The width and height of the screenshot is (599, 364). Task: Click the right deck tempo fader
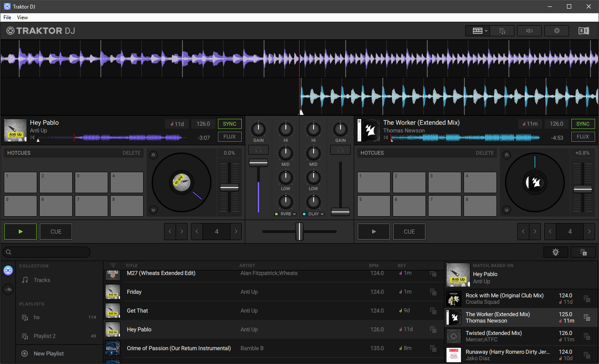[583, 189]
